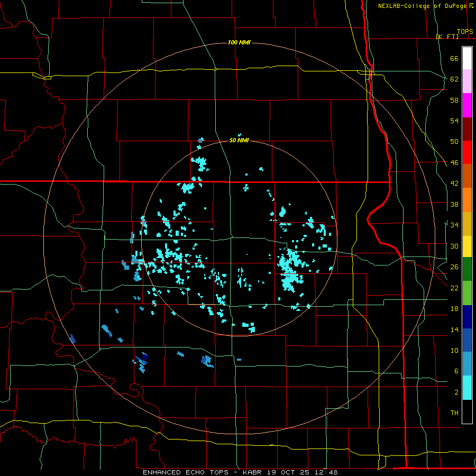Click the medium blue swatch between 14 and 10
This screenshot has width=476, height=476.
[467, 340]
